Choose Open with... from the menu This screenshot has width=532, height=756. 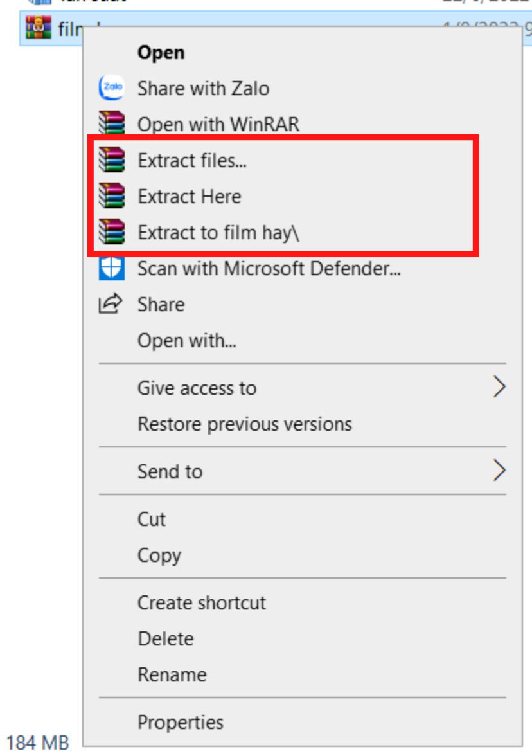[187, 341]
